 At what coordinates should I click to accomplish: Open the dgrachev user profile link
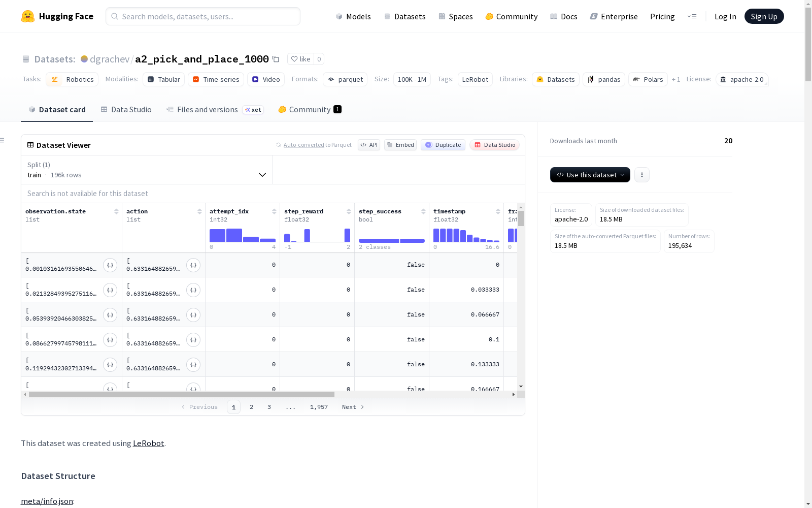110,59
